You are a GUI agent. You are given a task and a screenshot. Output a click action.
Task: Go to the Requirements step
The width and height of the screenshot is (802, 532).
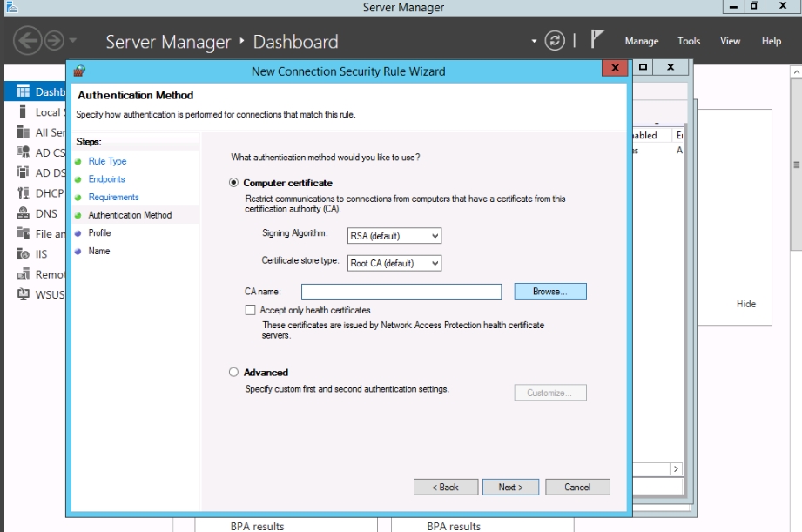pyautogui.click(x=113, y=197)
